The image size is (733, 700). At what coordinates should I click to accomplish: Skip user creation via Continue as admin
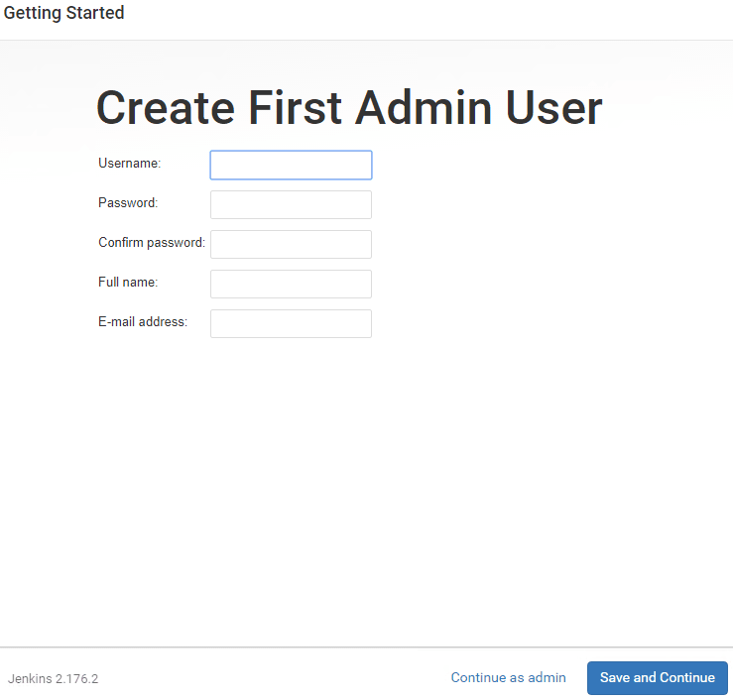click(508, 678)
